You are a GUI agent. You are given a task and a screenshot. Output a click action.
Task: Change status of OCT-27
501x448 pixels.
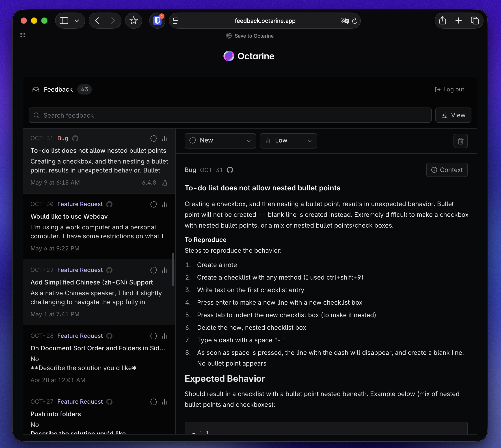tap(154, 402)
